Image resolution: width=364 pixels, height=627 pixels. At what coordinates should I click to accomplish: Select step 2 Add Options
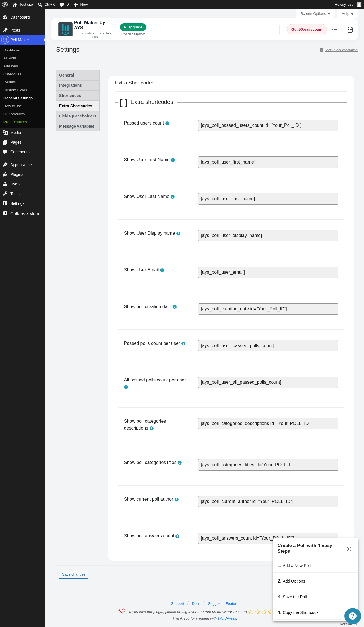click(315, 581)
